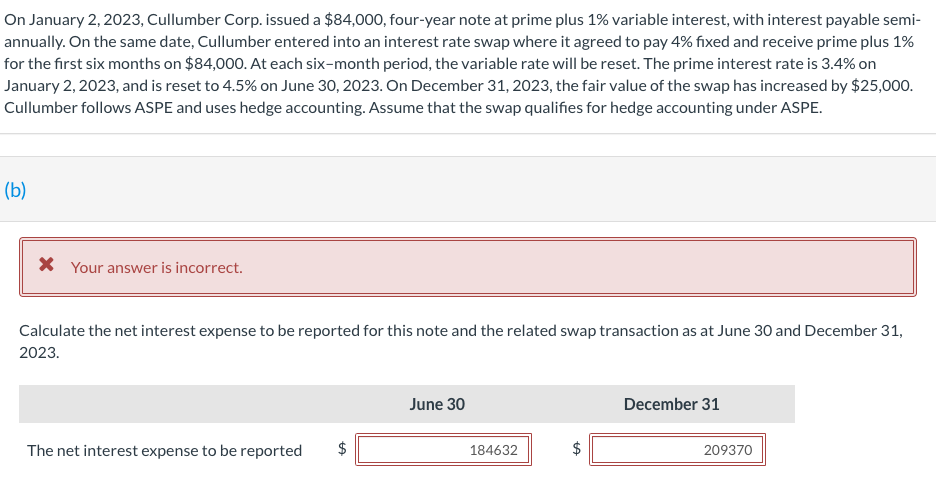The image size is (936, 498).
Task: Click the June 30 answer input field
Action: pos(444,450)
